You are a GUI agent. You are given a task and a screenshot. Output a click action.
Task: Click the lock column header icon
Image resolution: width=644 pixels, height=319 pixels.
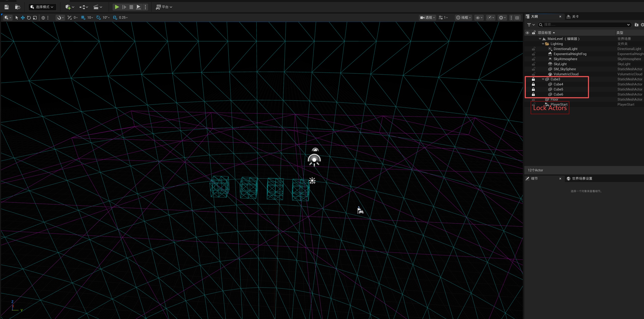click(533, 33)
